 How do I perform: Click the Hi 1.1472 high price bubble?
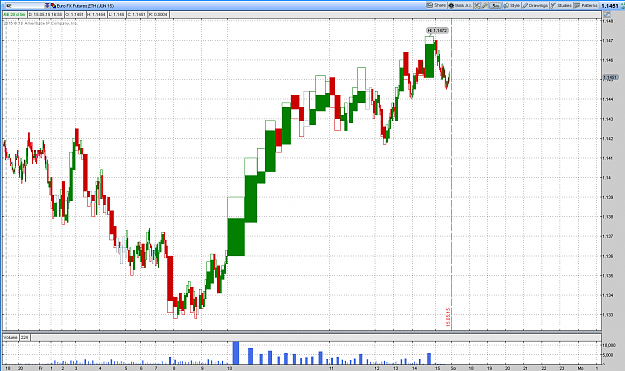click(x=437, y=30)
